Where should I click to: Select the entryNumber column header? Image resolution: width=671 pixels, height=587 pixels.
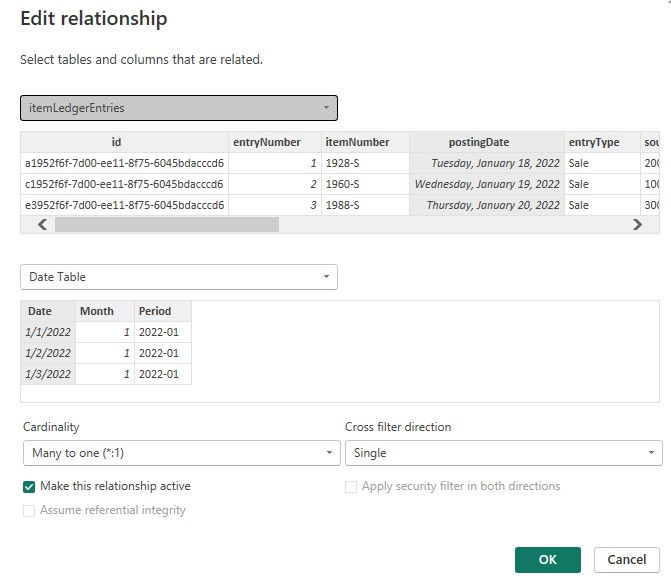tap(275, 142)
